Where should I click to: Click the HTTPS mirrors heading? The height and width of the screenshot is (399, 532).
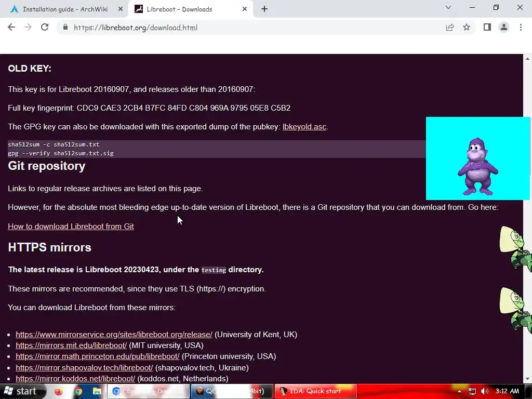coord(49,247)
